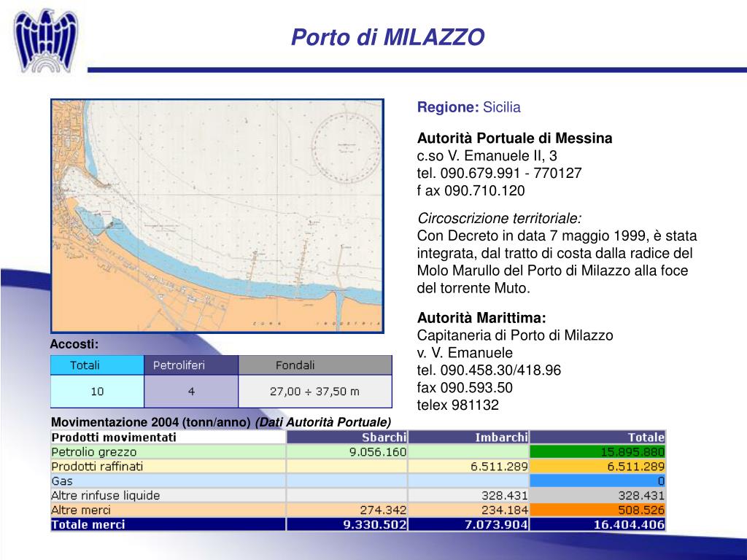
Task: Select value '4' under Petroliferi
Action: 191,392
